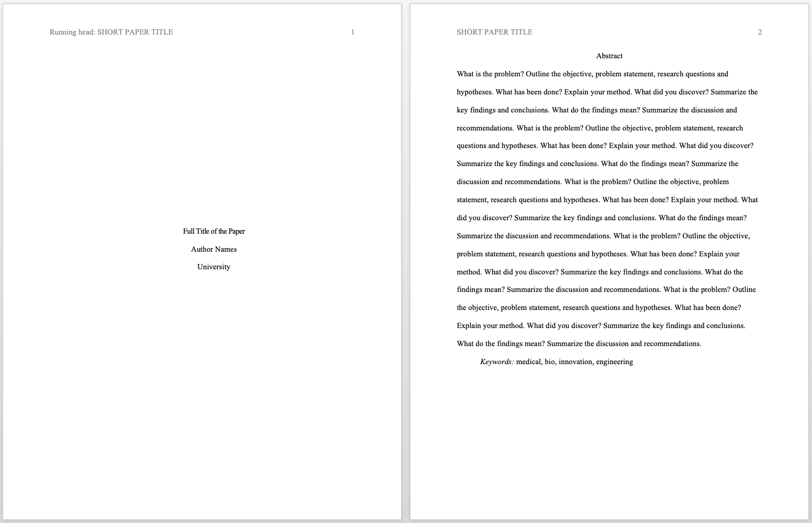
Task: Click the line starting 'did you discover? Summarize the key'
Action: [x=602, y=218]
